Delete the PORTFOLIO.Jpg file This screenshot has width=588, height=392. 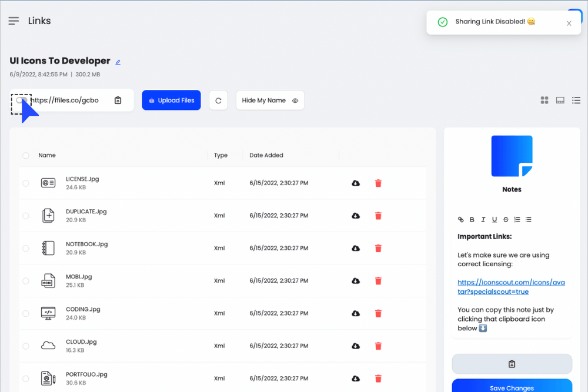(378, 379)
